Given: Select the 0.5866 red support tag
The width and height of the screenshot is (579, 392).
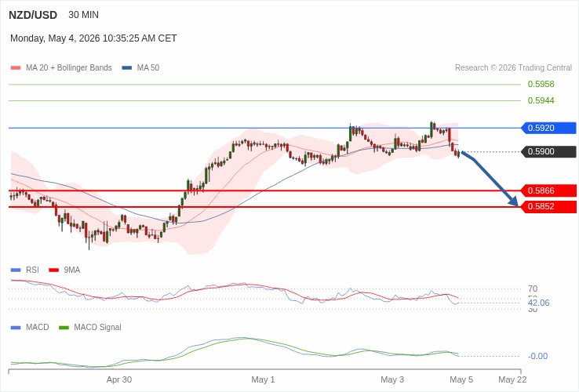Looking at the screenshot, I should tap(548, 191).
